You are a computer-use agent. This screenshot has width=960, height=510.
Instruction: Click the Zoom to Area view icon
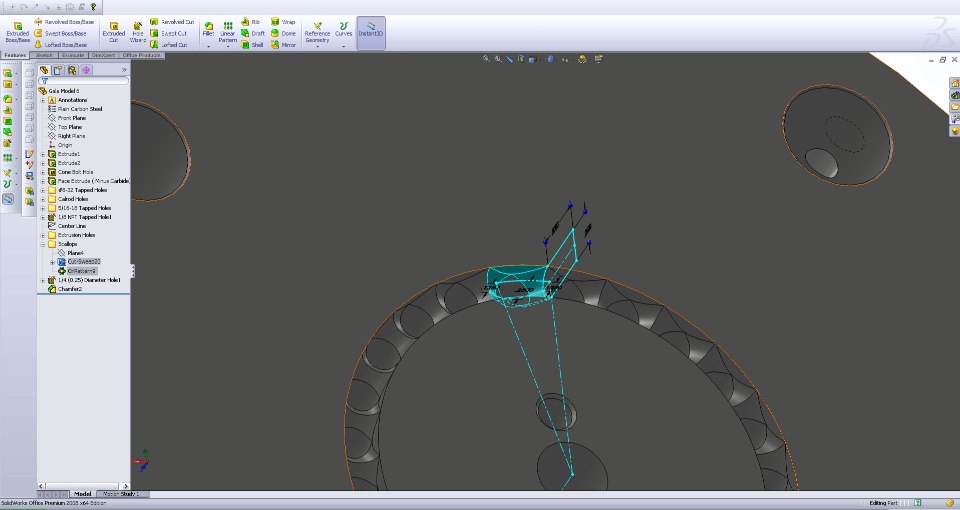[x=498, y=59]
